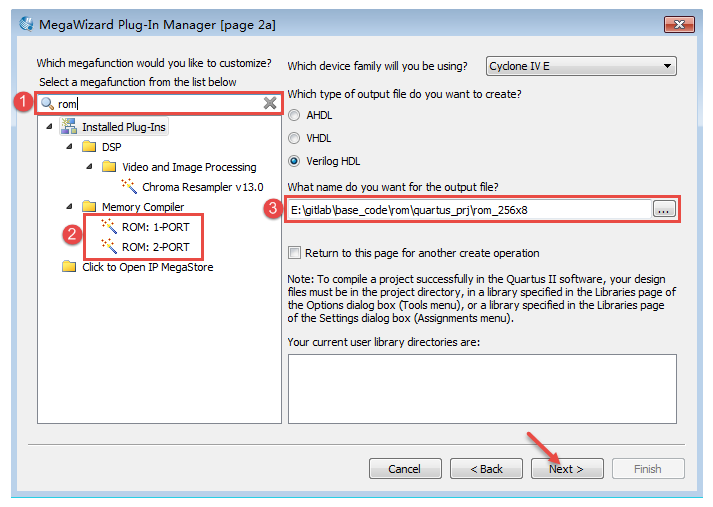This screenshot has width=713, height=507.
Task: Click the Chroma Resampler v13.0 wand icon
Action: (129, 186)
